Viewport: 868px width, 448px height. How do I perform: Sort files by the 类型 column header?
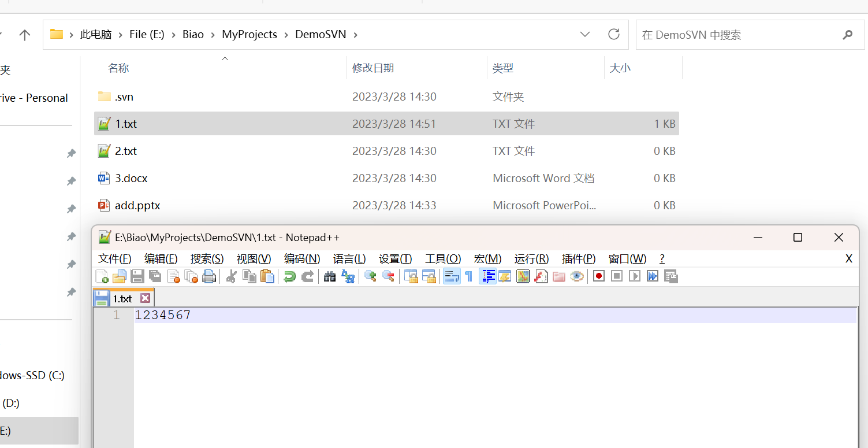(x=503, y=68)
